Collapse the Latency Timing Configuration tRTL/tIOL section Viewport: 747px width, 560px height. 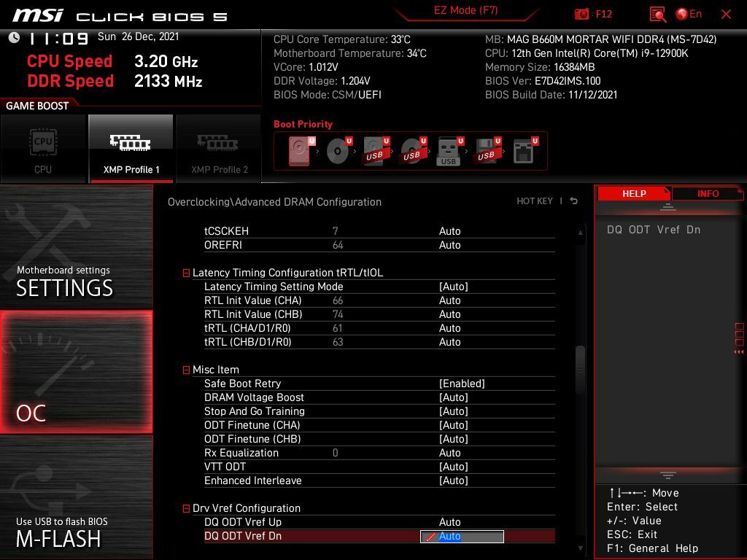coord(186,273)
